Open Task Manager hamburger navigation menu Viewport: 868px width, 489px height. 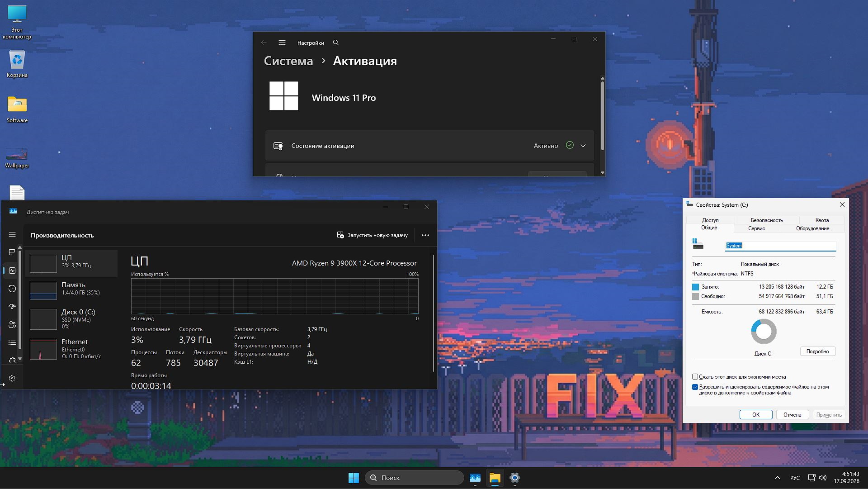(x=12, y=234)
